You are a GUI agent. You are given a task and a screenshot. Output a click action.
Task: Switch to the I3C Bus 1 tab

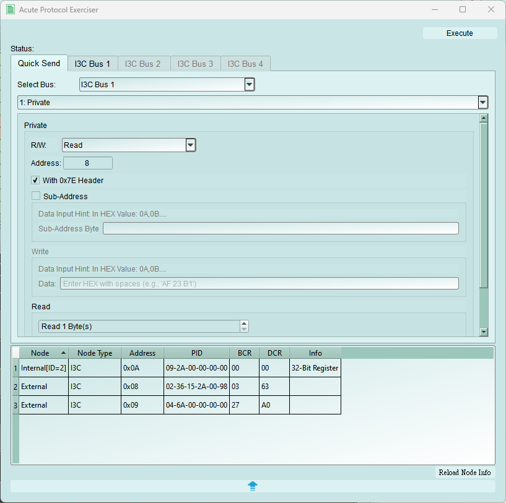[92, 64]
